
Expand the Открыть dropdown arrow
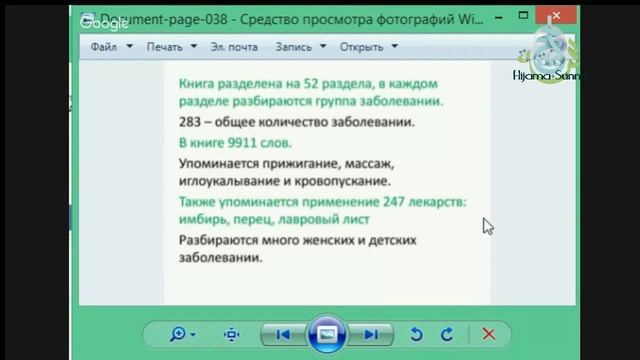pyautogui.click(x=394, y=46)
